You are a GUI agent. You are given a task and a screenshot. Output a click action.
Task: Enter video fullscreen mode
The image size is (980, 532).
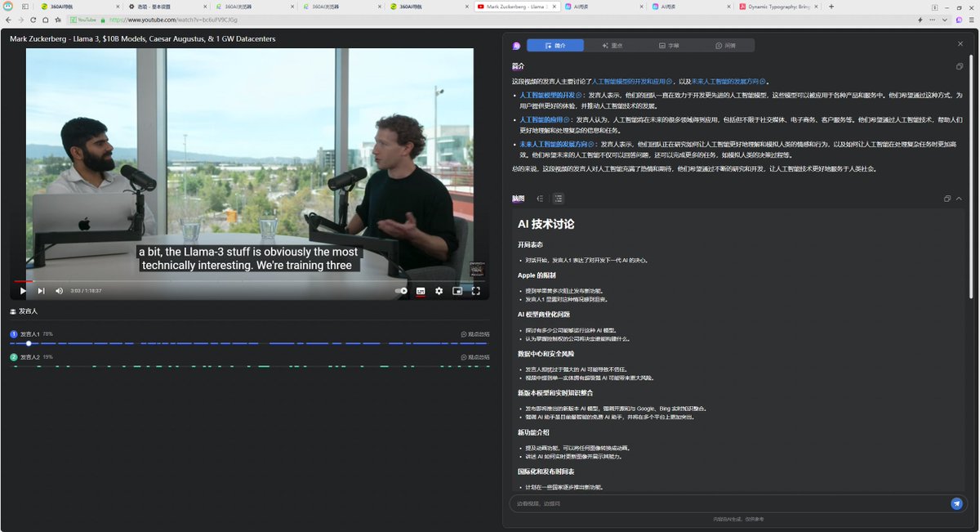tap(475, 291)
